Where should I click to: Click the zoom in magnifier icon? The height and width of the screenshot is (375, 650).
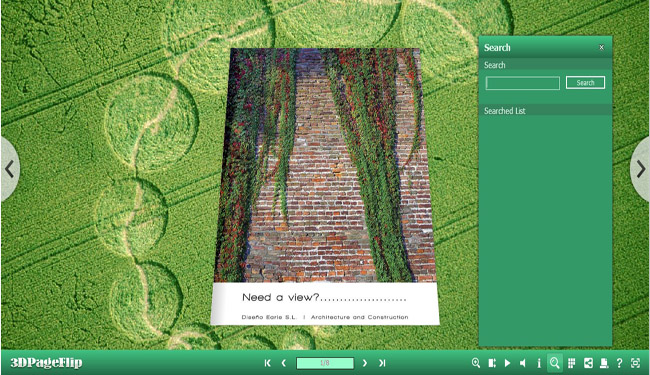pos(476,363)
